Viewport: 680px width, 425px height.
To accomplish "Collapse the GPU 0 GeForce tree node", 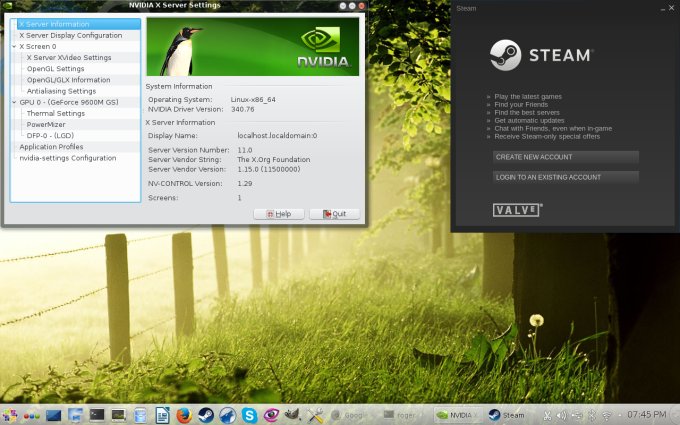I will [x=14, y=102].
